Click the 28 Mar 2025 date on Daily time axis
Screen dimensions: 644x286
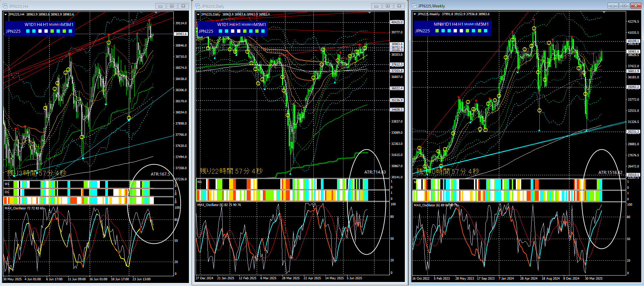(x=291, y=278)
